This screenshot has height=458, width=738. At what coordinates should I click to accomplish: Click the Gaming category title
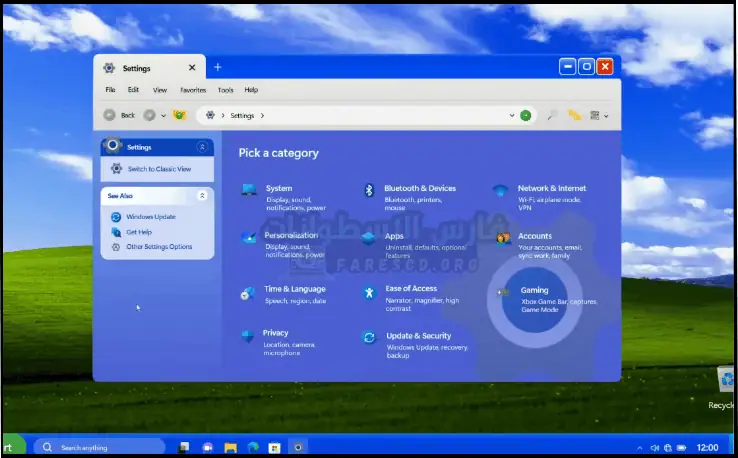pyautogui.click(x=534, y=290)
